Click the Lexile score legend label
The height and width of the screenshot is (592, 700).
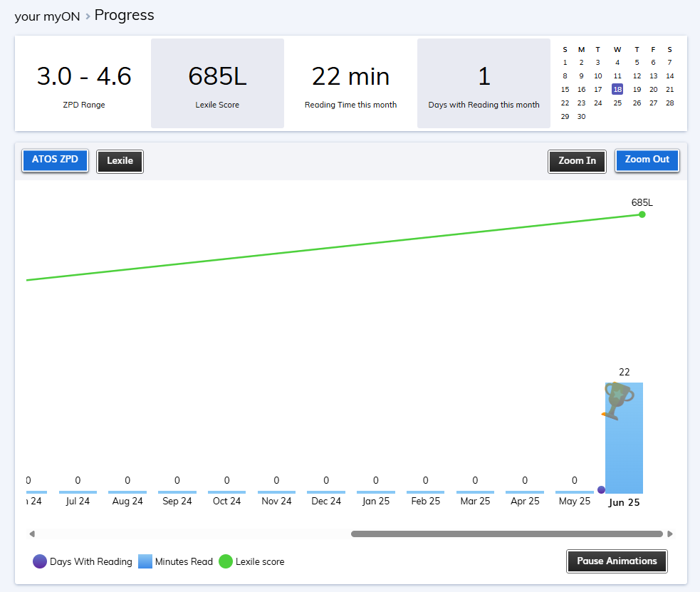pyautogui.click(x=260, y=561)
